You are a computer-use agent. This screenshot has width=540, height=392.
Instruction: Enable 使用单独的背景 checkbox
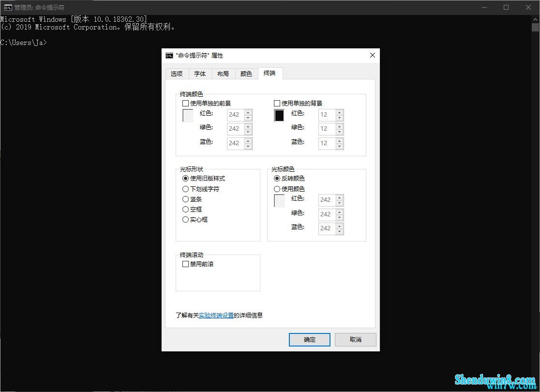coord(277,104)
